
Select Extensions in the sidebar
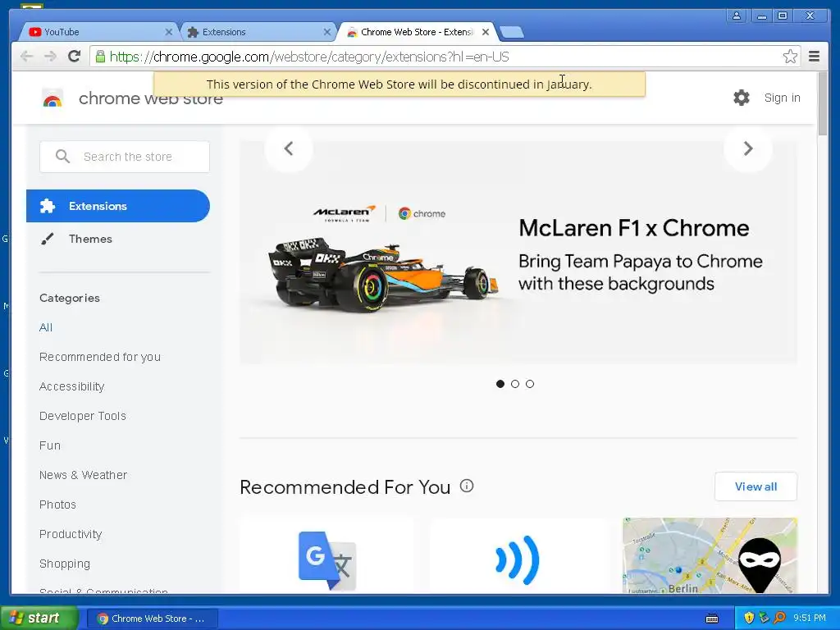tap(118, 206)
